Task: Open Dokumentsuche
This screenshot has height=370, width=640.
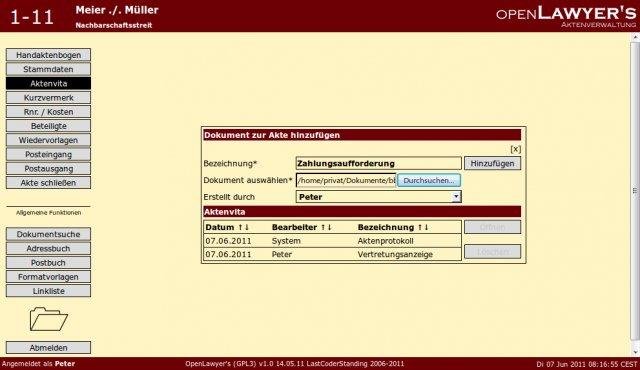Action: 49,234
